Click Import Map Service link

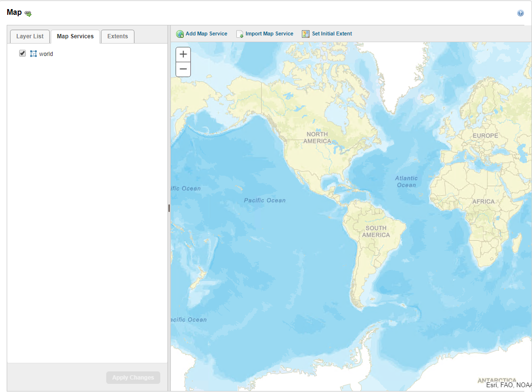click(x=269, y=34)
